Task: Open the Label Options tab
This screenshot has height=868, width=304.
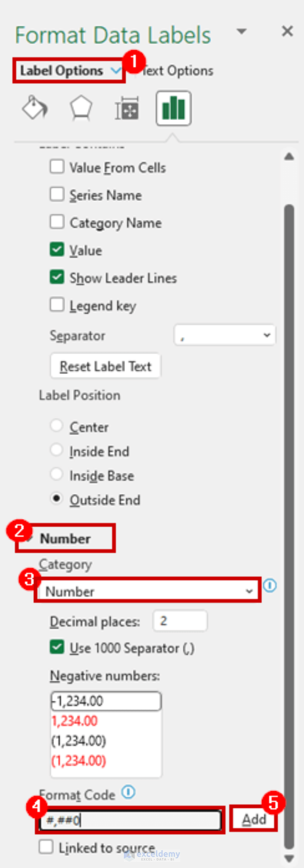Action: [x=70, y=70]
